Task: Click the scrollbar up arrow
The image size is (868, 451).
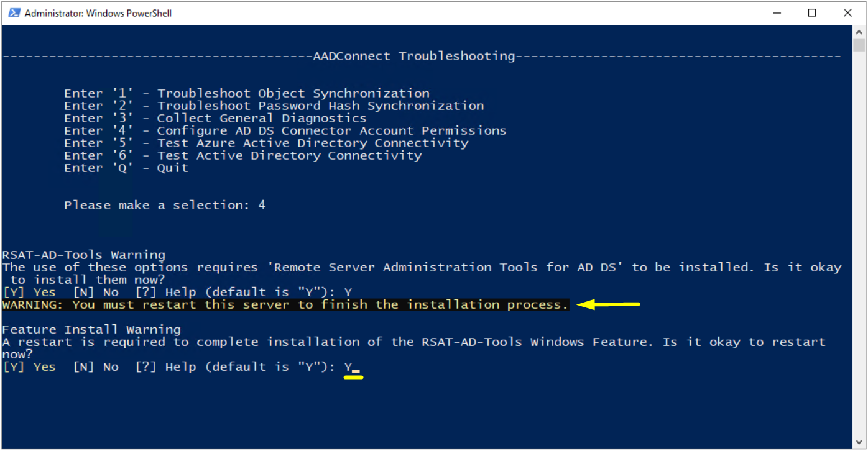Action: pos(859,31)
